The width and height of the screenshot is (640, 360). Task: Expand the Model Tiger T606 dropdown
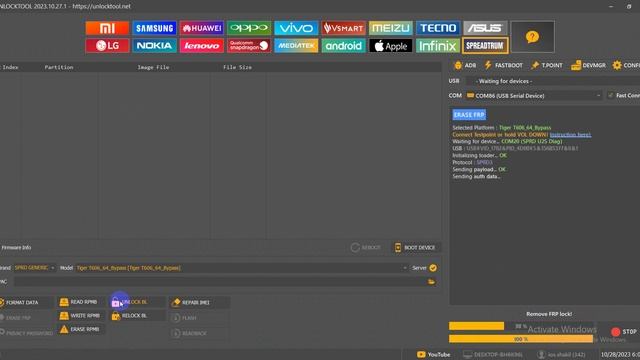(x=241, y=268)
